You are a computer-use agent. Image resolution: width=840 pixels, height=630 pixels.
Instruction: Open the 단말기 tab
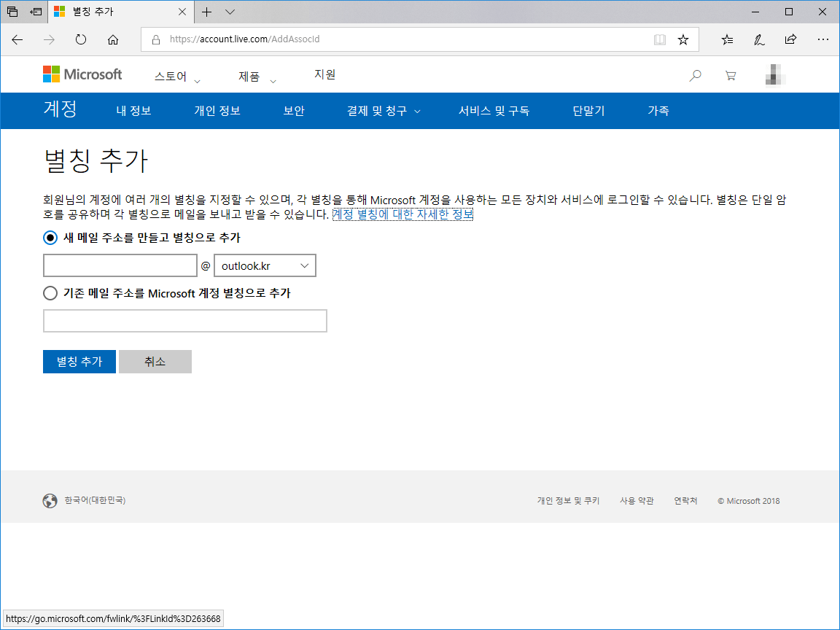tap(588, 111)
